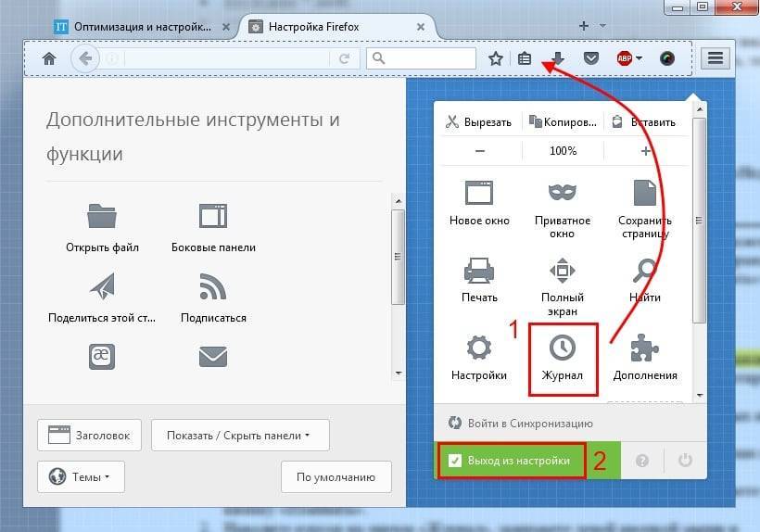Select the Боковые панели tool

213,228
